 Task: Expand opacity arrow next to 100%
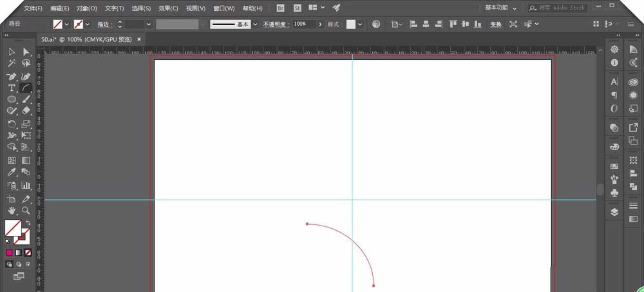click(320, 24)
